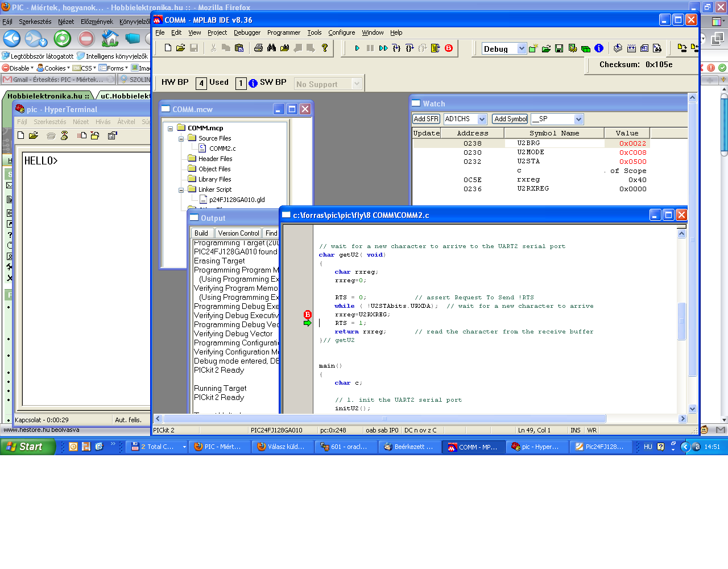Click the green Save Workspace disk icon
The height and width of the screenshot is (569, 728).
(x=559, y=48)
